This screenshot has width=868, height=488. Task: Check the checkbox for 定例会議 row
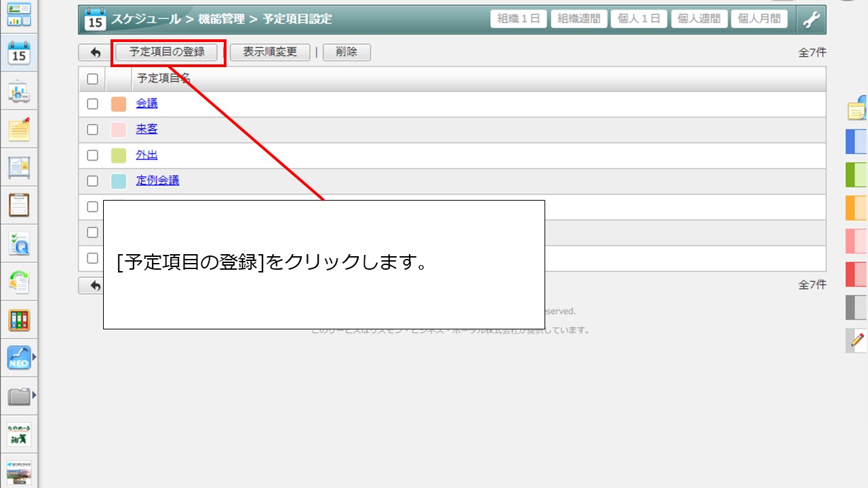click(92, 181)
